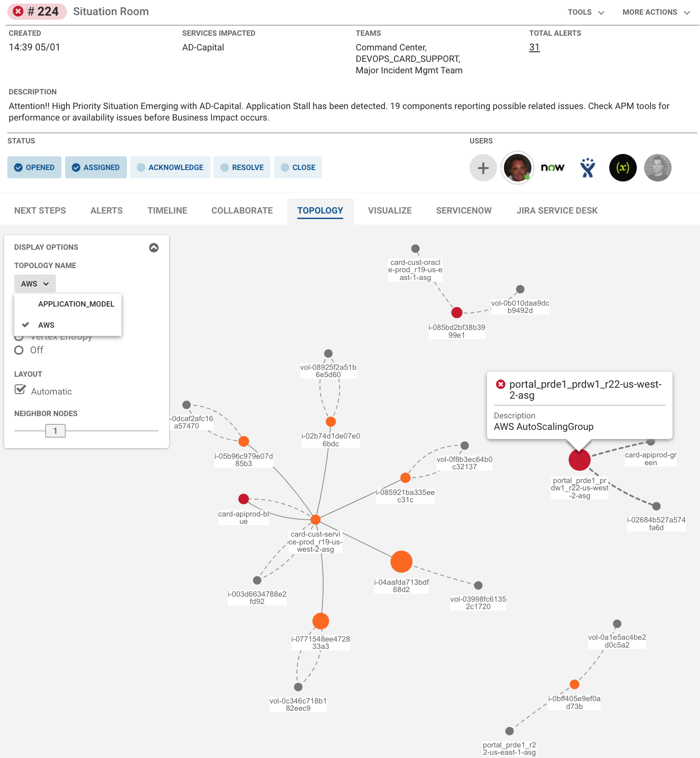
Task: Choose APPLICATION_MODEL from the topology list
Action: 76,304
